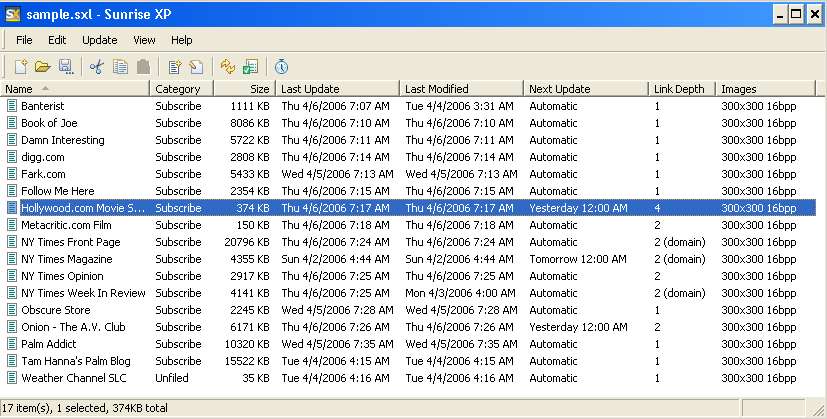Maximize the Sunrise XP window

click(x=797, y=15)
